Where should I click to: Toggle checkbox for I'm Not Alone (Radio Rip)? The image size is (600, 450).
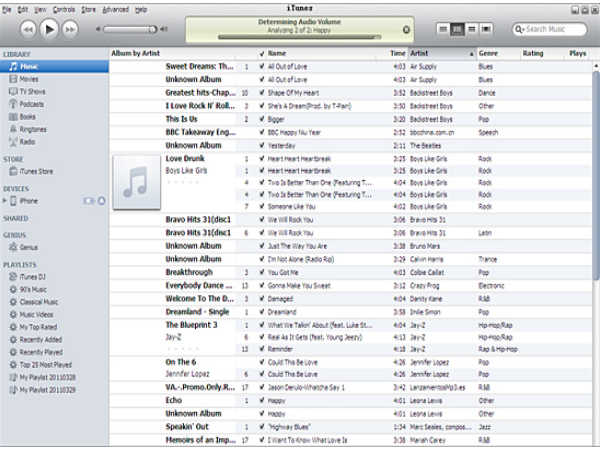[x=261, y=259]
